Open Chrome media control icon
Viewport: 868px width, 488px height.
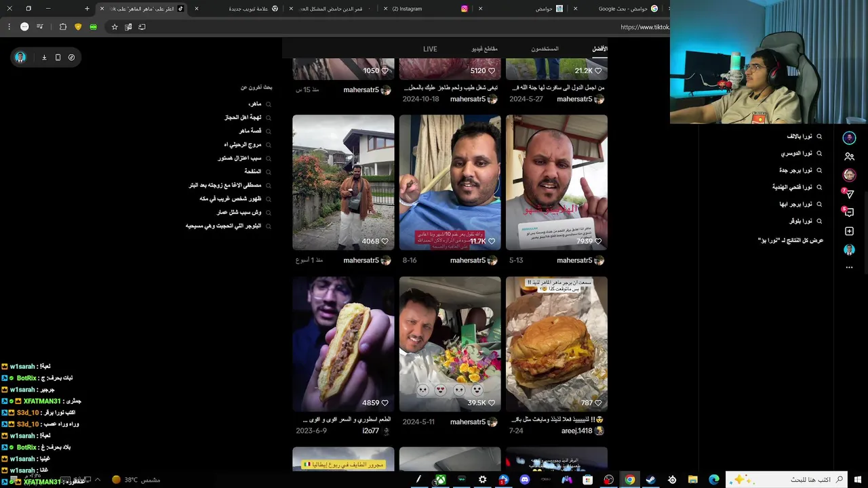point(40,27)
